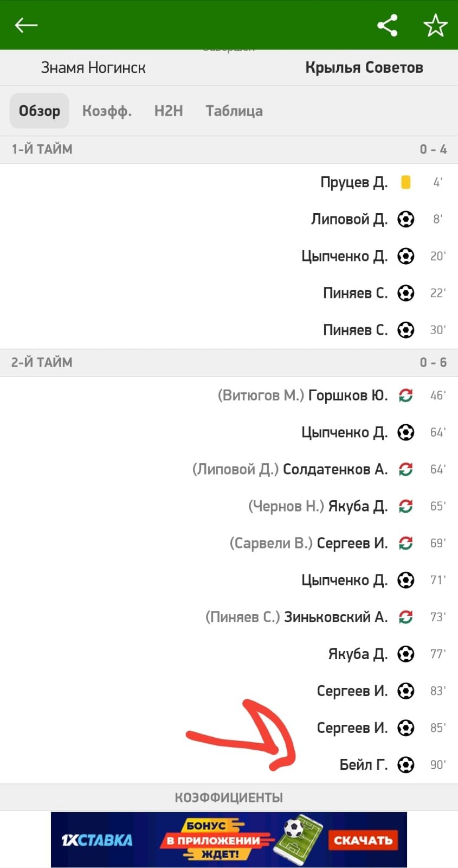This screenshot has height=868, width=458.
Task: Click substitution icon next to Солдатенков А.
Action: click(405, 469)
